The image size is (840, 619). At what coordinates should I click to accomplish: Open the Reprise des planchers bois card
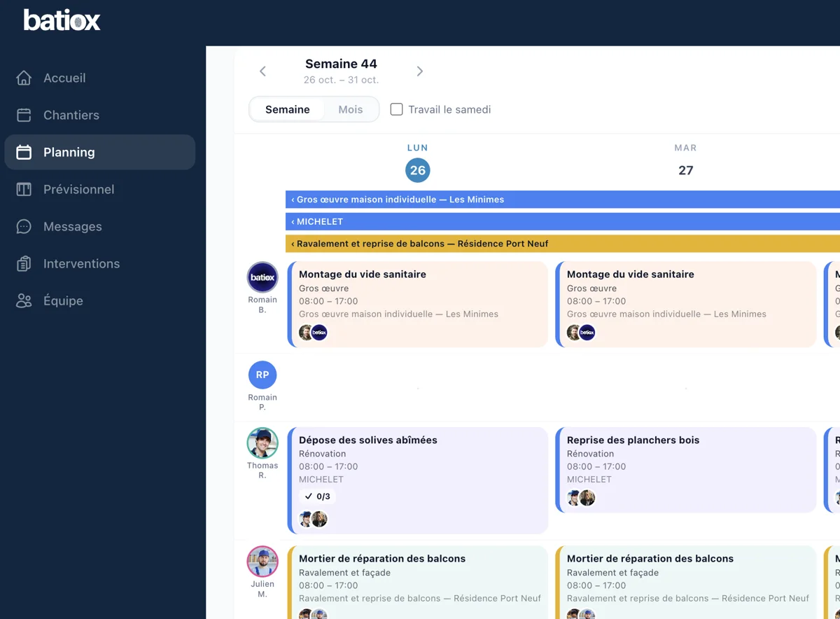pos(686,470)
